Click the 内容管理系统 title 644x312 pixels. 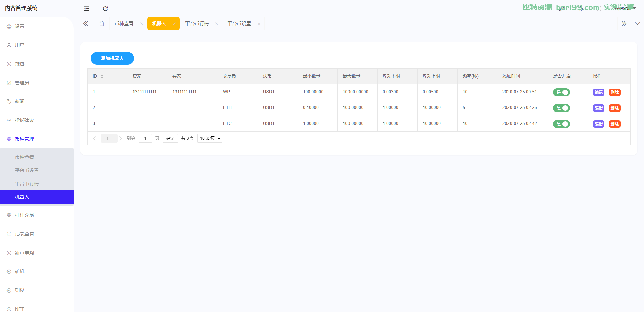pos(21,8)
